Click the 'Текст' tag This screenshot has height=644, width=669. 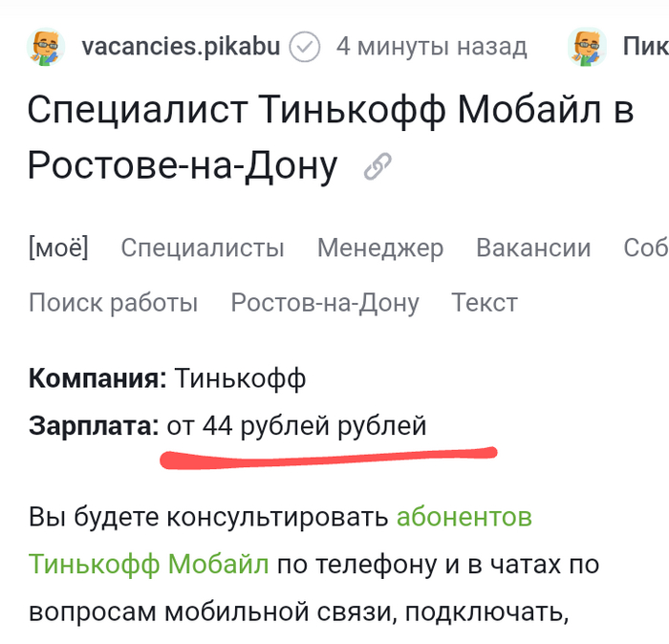(x=485, y=303)
